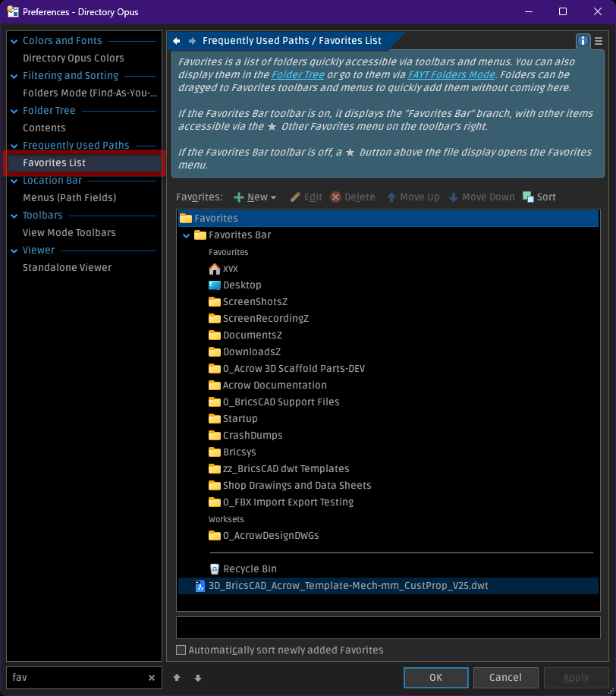Enable automatically sort newly added Favorites
Image resolution: width=616 pixels, height=696 pixels.
(181, 650)
